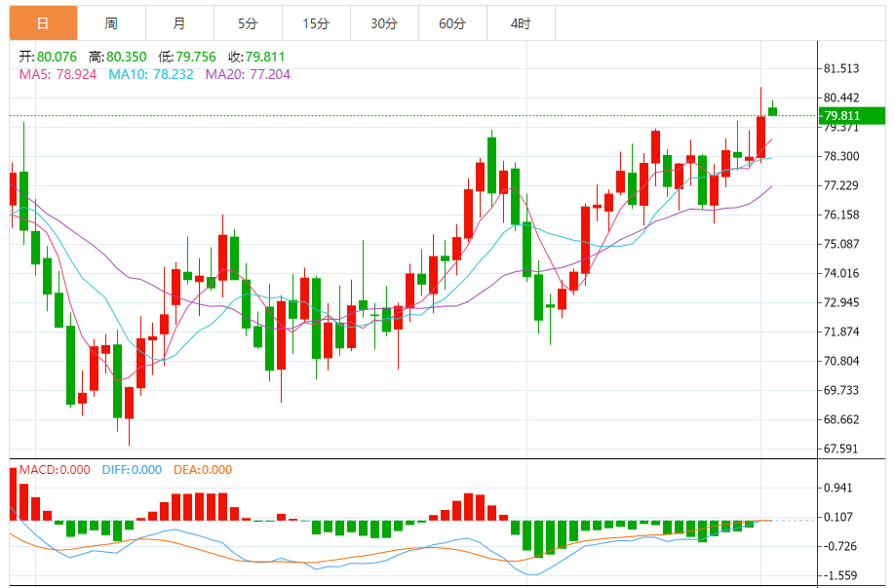Click the latest small green candlestick
This screenshot has width=895, height=588.
[772, 111]
